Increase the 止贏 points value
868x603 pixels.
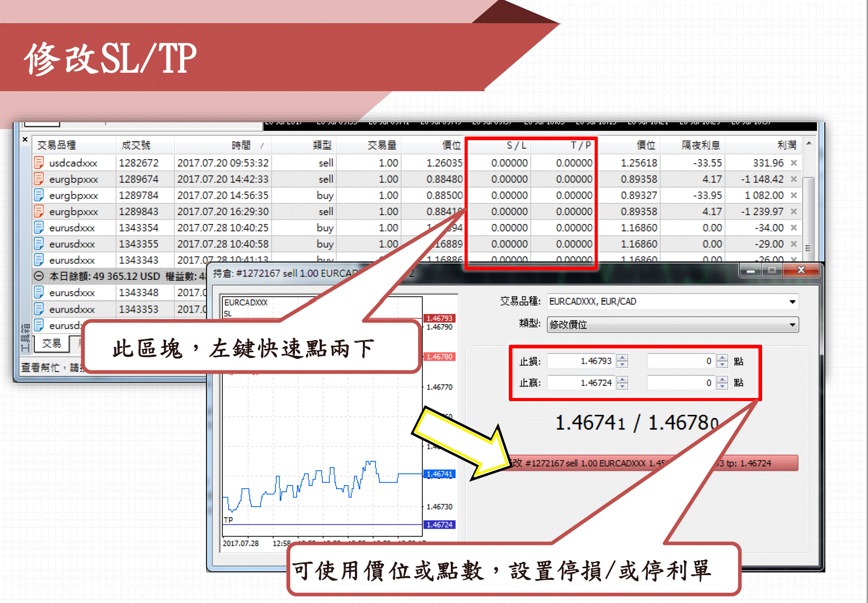[723, 380]
